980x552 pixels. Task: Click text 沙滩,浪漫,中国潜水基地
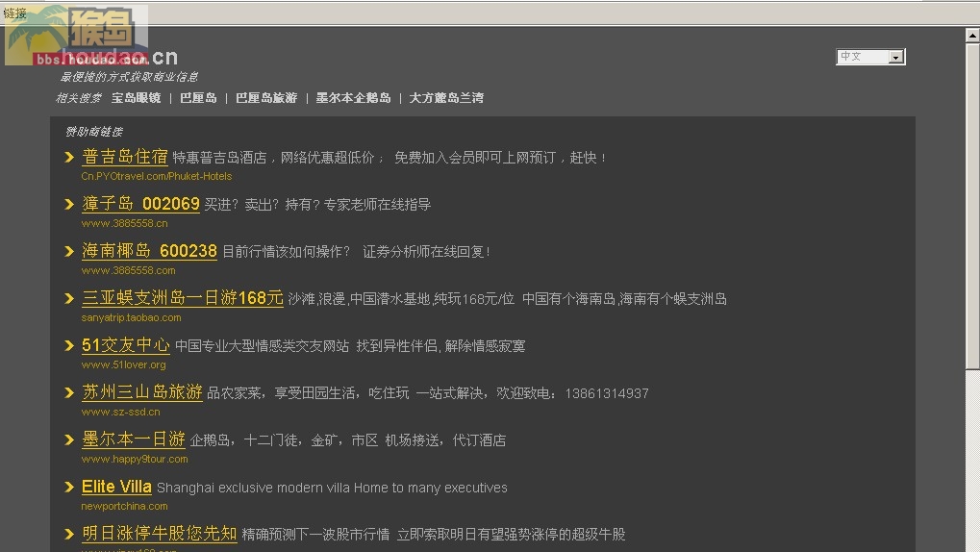(359, 299)
